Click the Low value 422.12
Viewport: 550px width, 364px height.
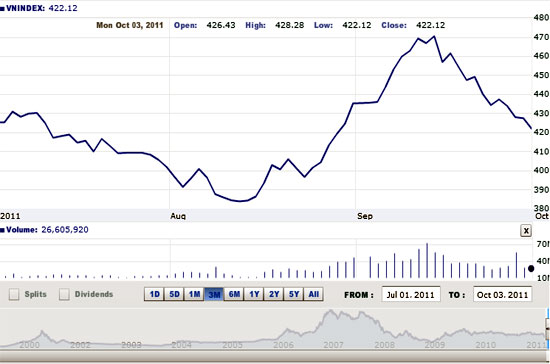(x=357, y=25)
